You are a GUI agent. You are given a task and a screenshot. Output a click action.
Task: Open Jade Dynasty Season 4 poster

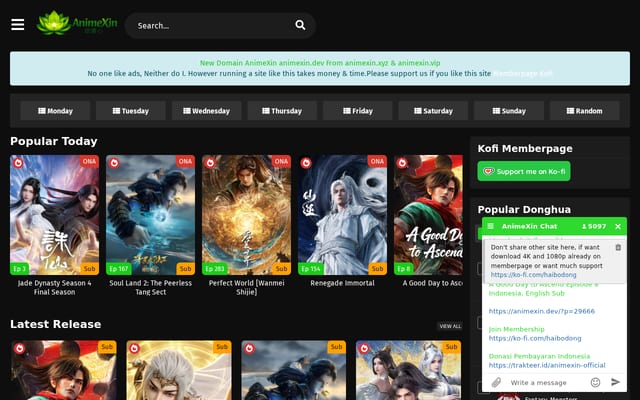click(55, 215)
